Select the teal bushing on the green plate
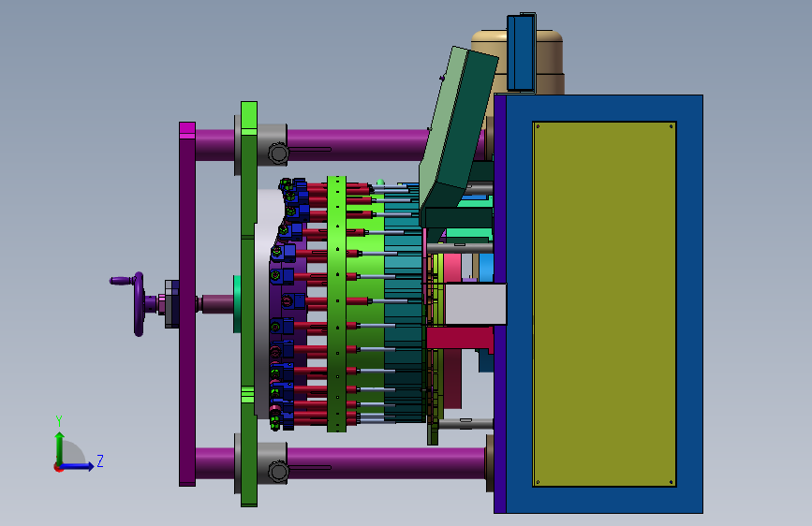This screenshot has width=812, height=526. (x=237, y=304)
